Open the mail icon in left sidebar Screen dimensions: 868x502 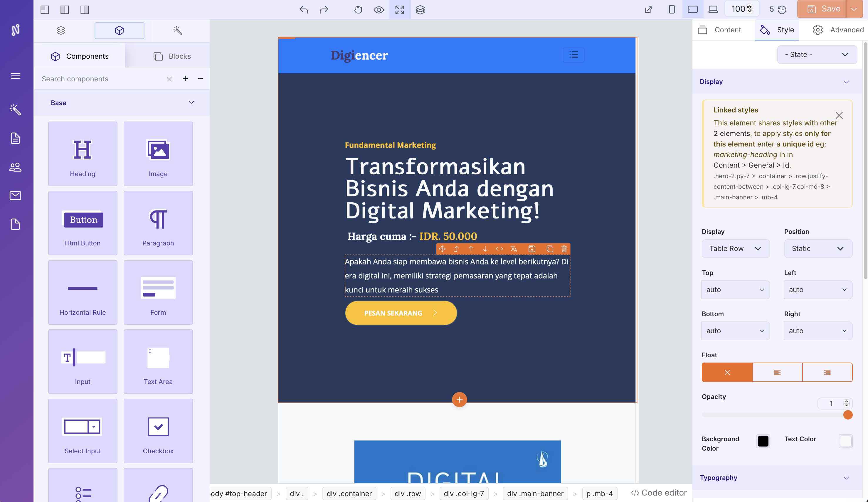15,196
